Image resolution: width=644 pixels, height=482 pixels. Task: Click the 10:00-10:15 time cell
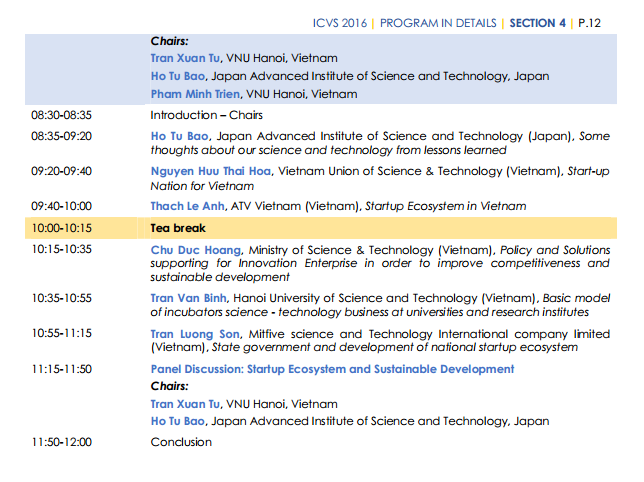coord(60,229)
